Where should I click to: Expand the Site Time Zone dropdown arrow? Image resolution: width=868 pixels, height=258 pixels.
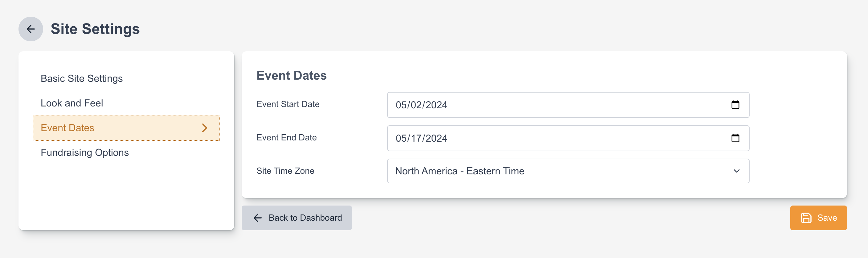pyautogui.click(x=737, y=171)
